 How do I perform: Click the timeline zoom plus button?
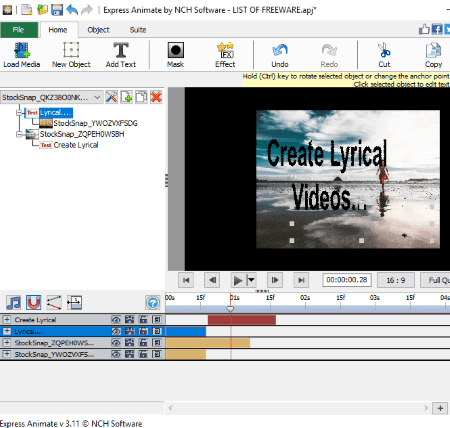[440, 408]
